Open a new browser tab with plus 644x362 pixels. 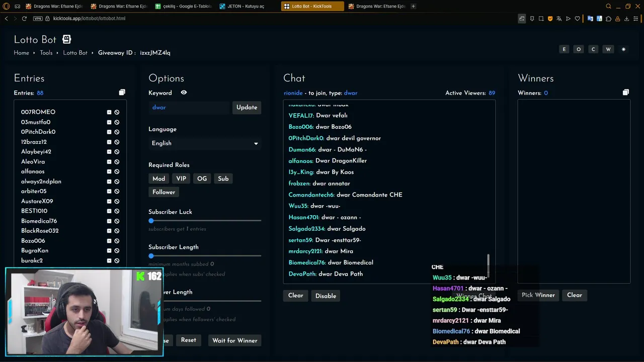pos(414,6)
